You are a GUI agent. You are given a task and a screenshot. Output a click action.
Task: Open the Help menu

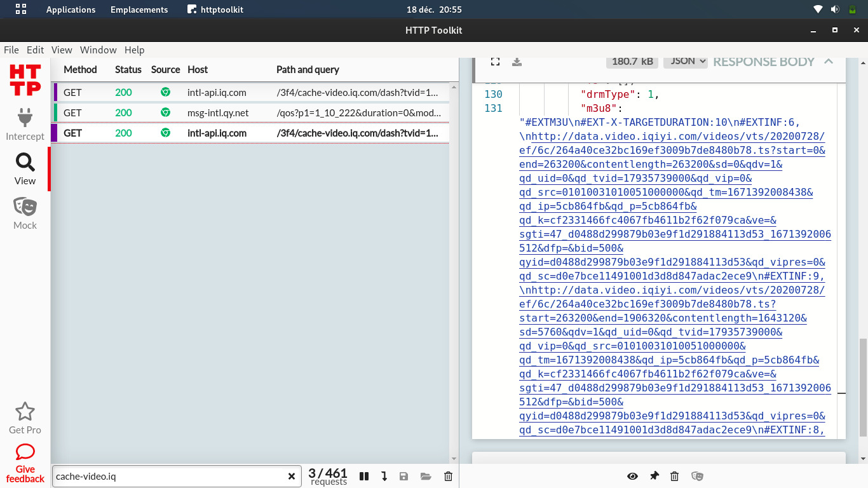coord(135,50)
